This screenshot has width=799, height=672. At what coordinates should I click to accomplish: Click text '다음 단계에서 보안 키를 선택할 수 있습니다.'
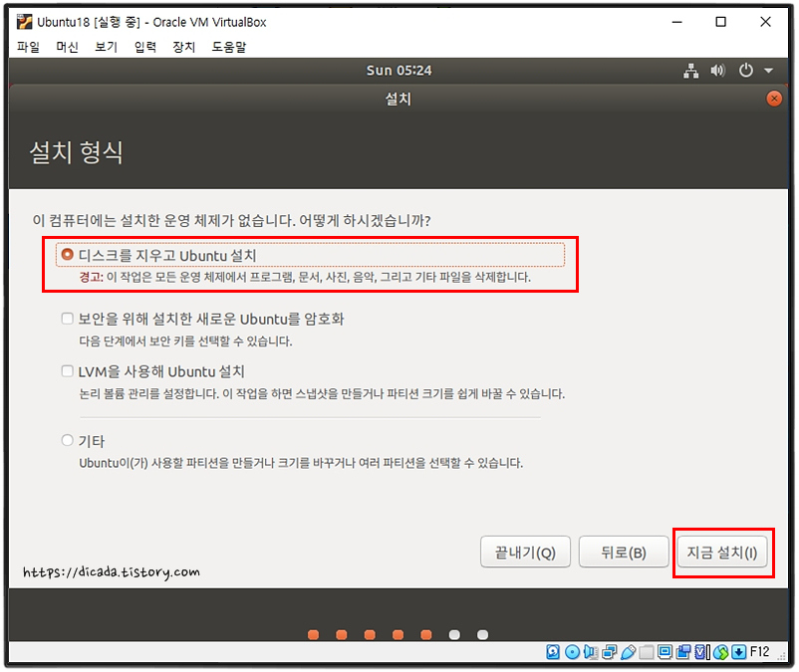(x=185, y=340)
